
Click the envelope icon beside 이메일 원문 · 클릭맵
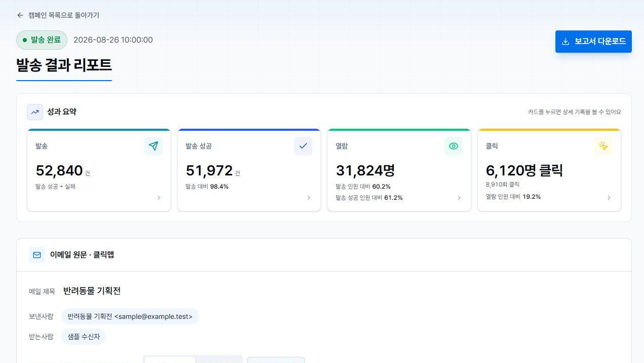pyautogui.click(x=37, y=255)
